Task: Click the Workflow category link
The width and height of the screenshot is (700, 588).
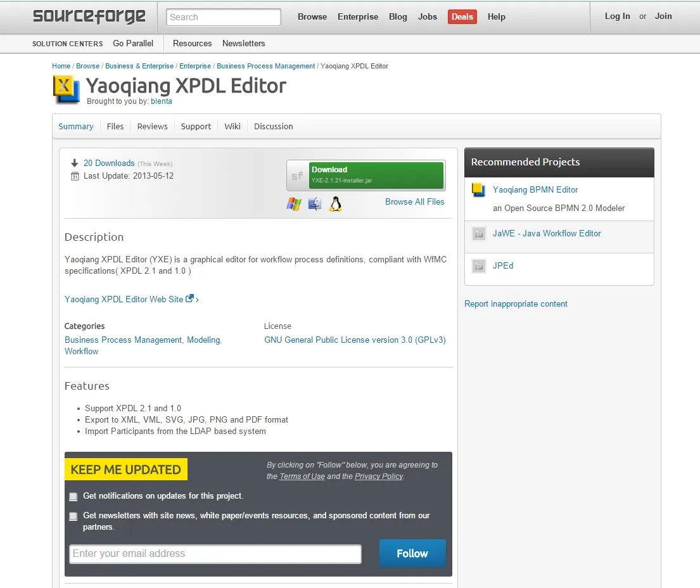Action: point(81,352)
